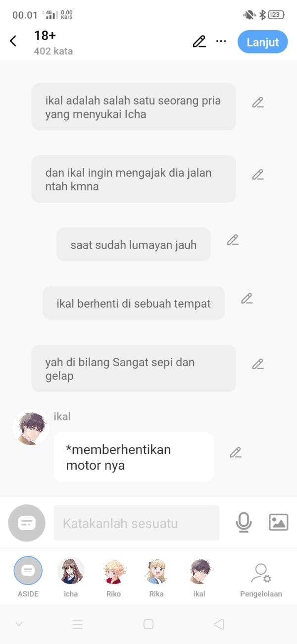Open the three-dot more options menu
This screenshot has height=644, width=297.
click(x=221, y=42)
